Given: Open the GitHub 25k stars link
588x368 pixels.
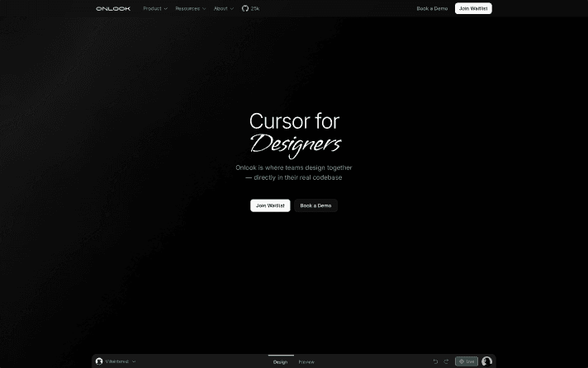Looking at the screenshot, I should (x=250, y=8).
